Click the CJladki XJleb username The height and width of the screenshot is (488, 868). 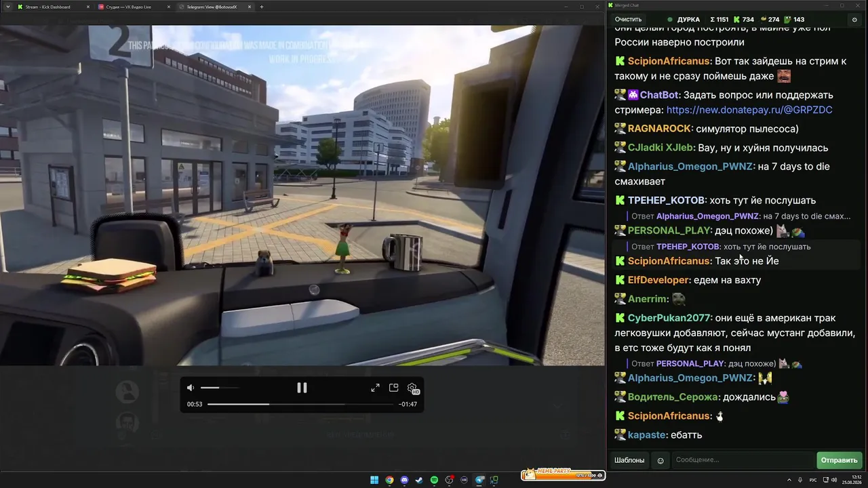[660, 148]
